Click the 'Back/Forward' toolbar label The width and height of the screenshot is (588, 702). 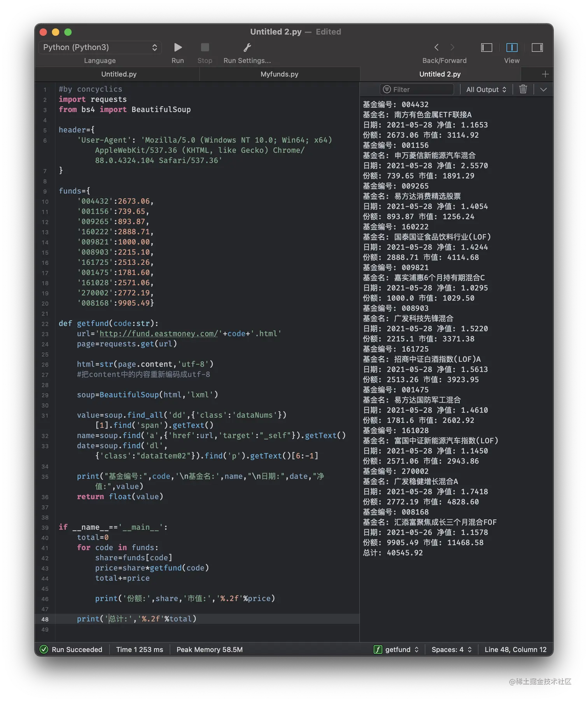click(x=444, y=61)
